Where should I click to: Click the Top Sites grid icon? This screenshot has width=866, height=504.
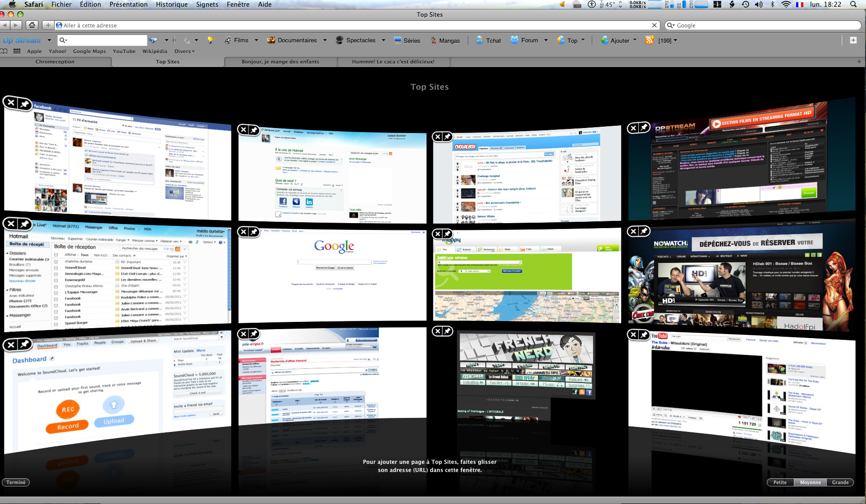(17, 51)
